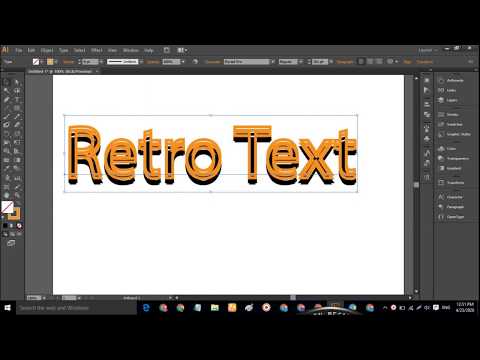Screen dimensions: 480x360
Task: Click the Illustrator Ai logo
Action: (x=6, y=50)
